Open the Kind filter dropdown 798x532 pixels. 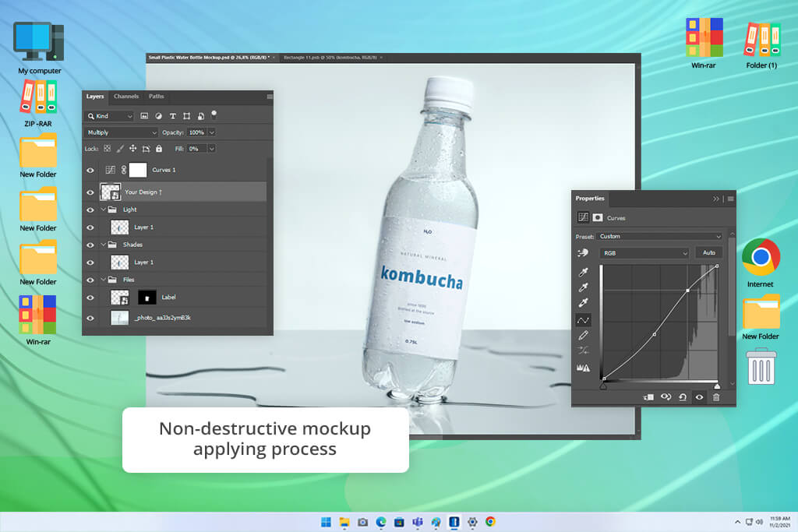(x=109, y=116)
